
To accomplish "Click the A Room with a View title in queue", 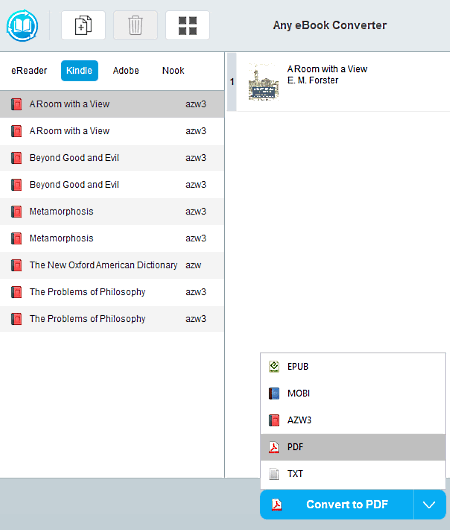I will [x=327, y=69].
